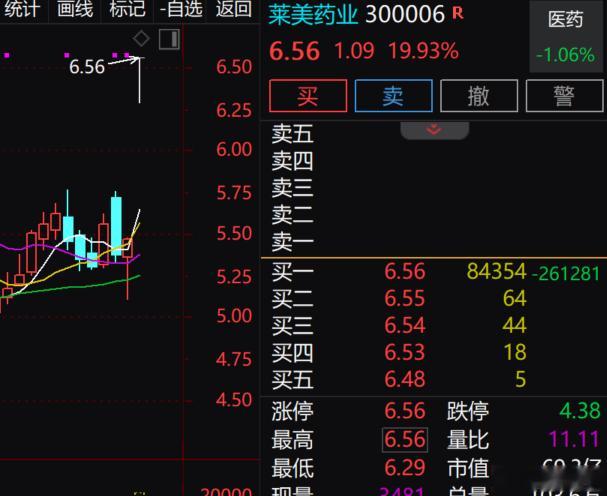
Task: Click the 卖五 row label
Action: coord(292,134)
